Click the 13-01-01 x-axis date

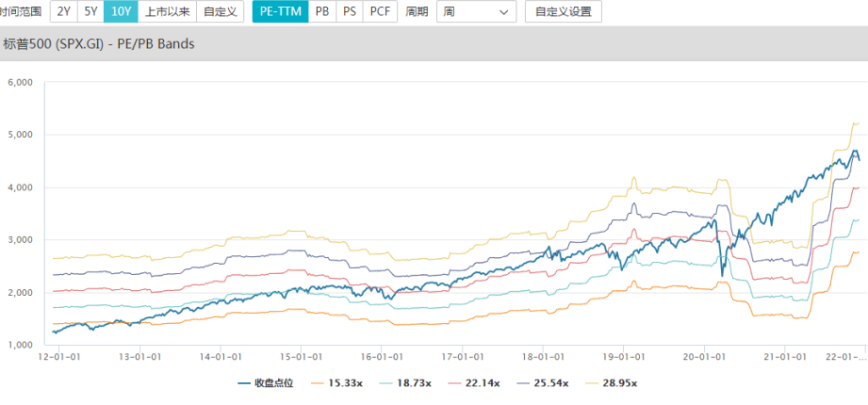point(139,357)
